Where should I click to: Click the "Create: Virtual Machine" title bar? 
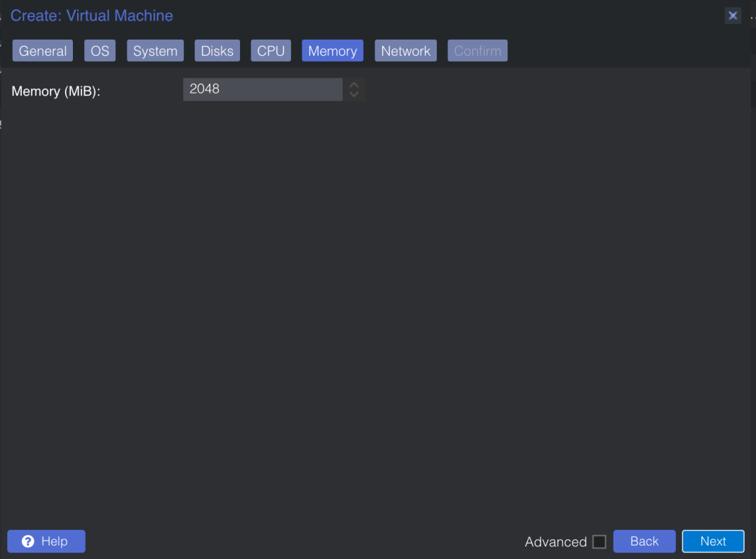[x=354, y=16]
